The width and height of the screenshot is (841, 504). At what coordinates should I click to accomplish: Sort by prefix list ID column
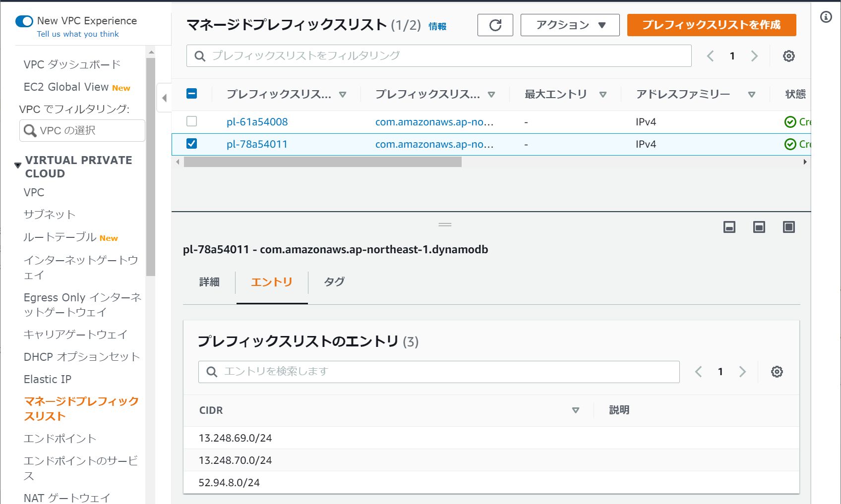[343, 95]
